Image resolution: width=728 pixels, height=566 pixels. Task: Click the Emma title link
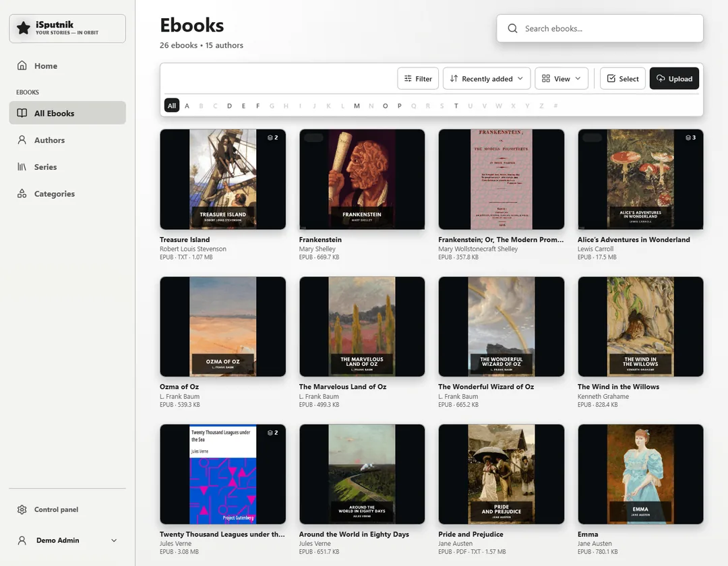(x=588, y=534)
